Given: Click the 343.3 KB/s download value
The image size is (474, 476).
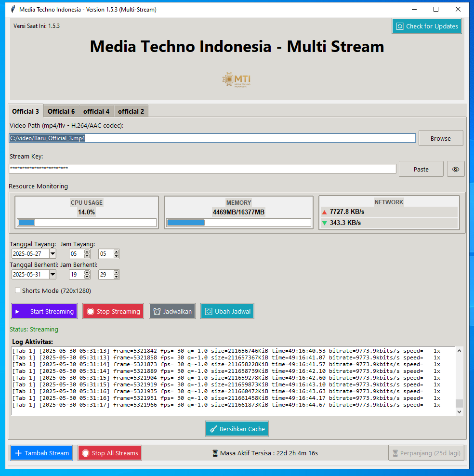Looking at the screenshot, I should tap(345, 223).
